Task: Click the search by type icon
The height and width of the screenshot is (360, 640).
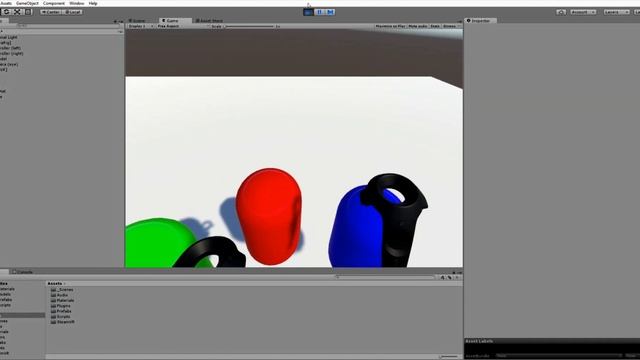Action: [x=442, y=278]
